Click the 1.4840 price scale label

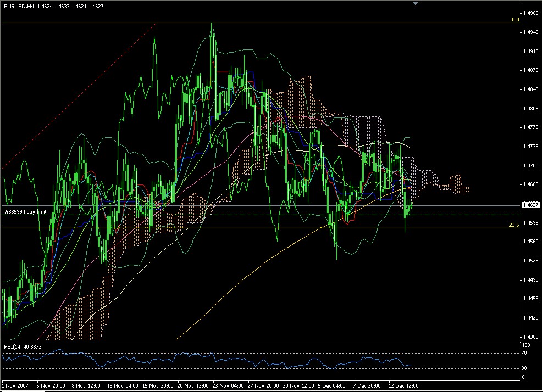(x=530, y=89)
